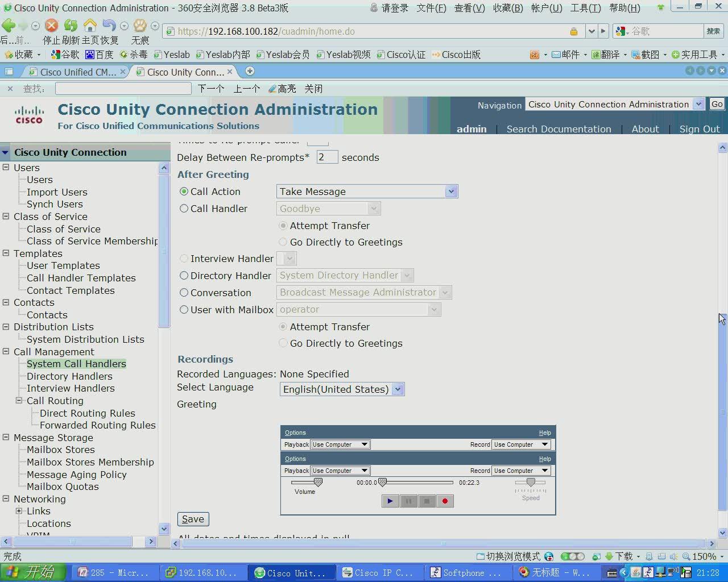Select the Directory Handler radio button
This screenshot has width=728, height=582.
coord(184,276)
